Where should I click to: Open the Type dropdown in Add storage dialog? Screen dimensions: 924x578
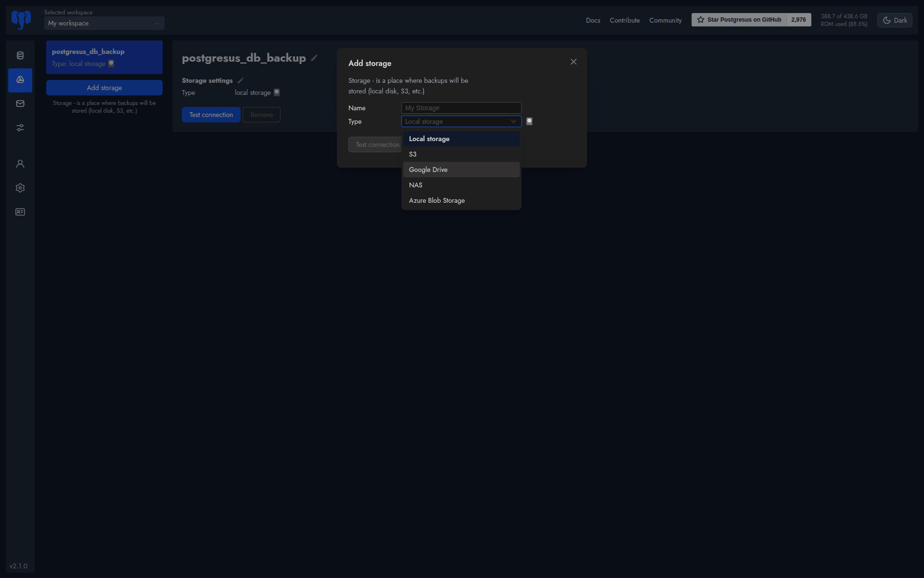461,121
